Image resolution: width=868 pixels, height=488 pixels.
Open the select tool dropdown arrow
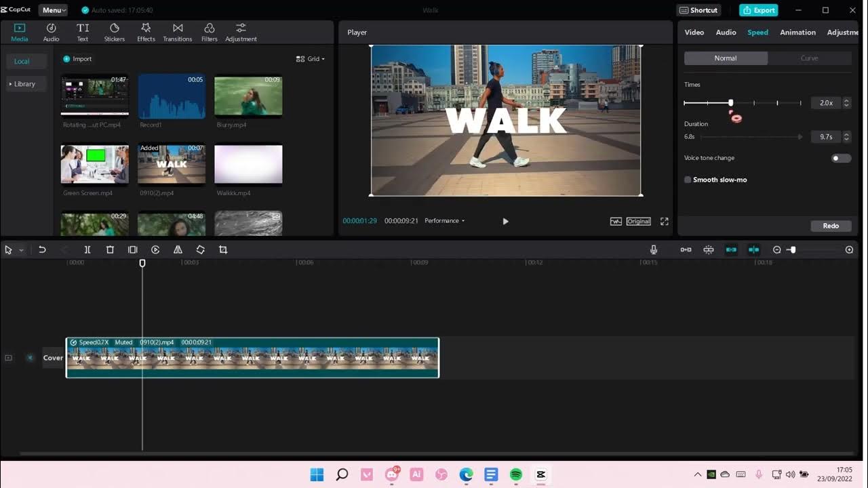21,250
